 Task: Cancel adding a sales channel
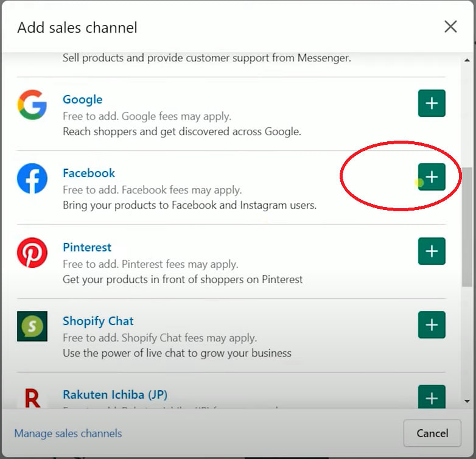point(432,433)
